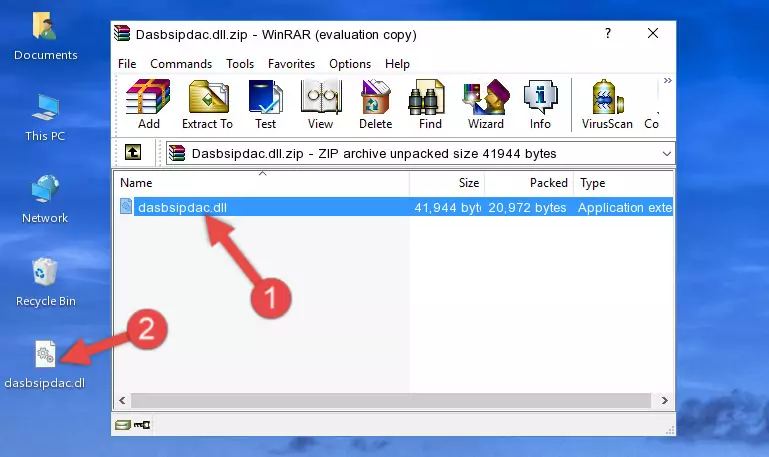The image size is (769, 457).
Task: Open the Tools menu
Action: (x=240, y=64)
